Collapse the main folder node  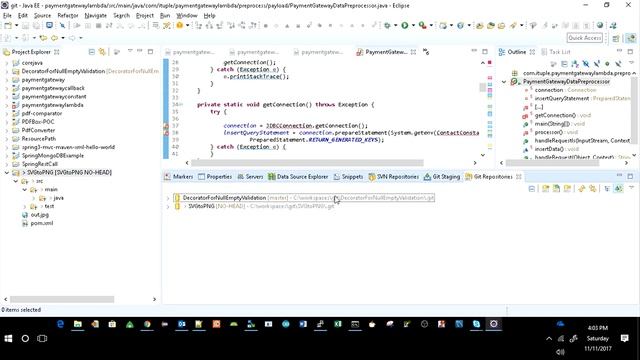coord(24,190)
